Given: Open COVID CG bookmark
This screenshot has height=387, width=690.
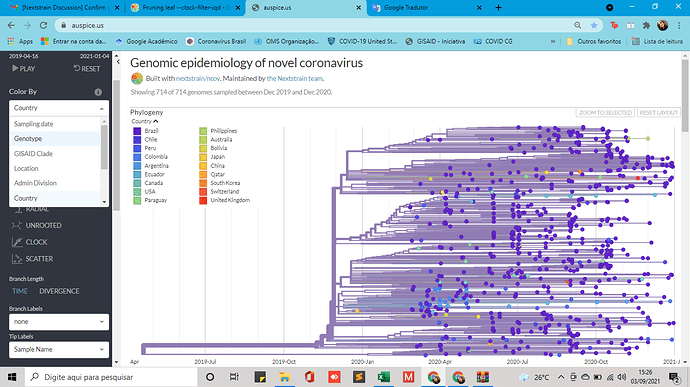Looking at the screenshot, I should point(493,41).
